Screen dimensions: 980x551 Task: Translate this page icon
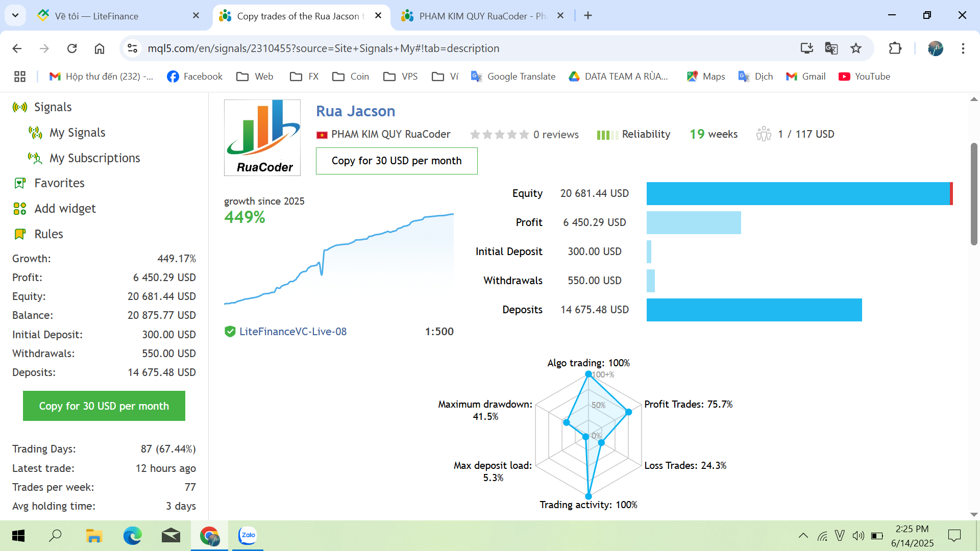pos(831,48)
